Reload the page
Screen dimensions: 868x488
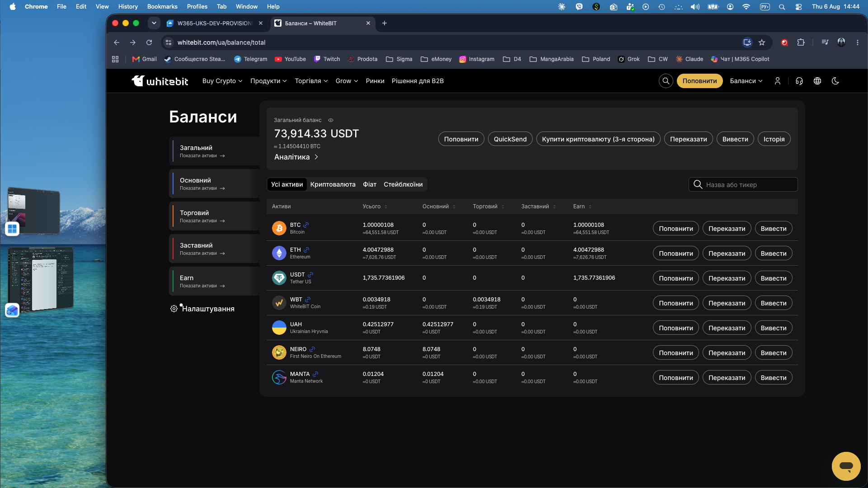pyautogui.click(x=149, y=42)
